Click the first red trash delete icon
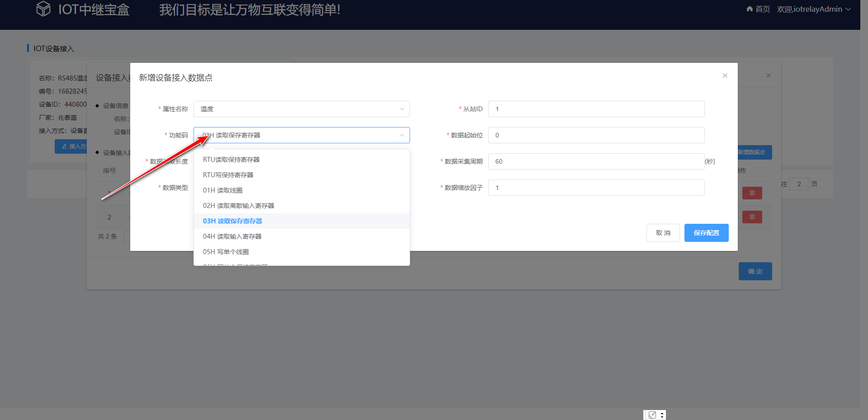The width and height of the screenshot is (868, 420). (x=752, y=193)
